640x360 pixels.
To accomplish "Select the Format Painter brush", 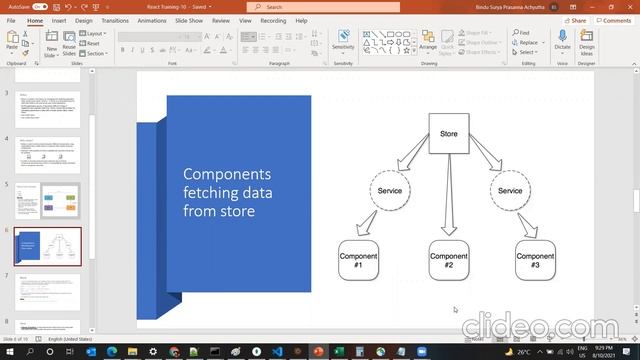I will click(x=25, y=53).
